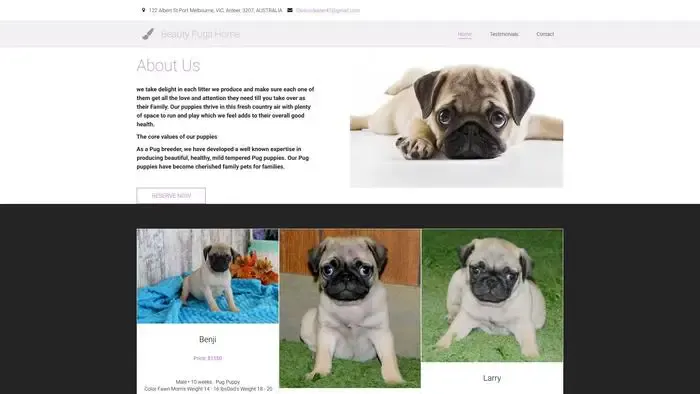Click Benji's price text
The height and width of the screenshot is (394, 700).
coord(208,358)
